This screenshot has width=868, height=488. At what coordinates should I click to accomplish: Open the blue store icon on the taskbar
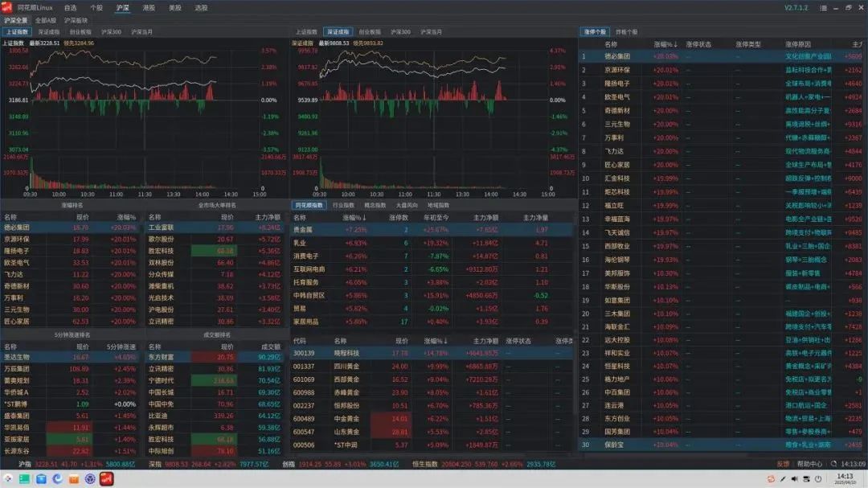coord(41,479)
